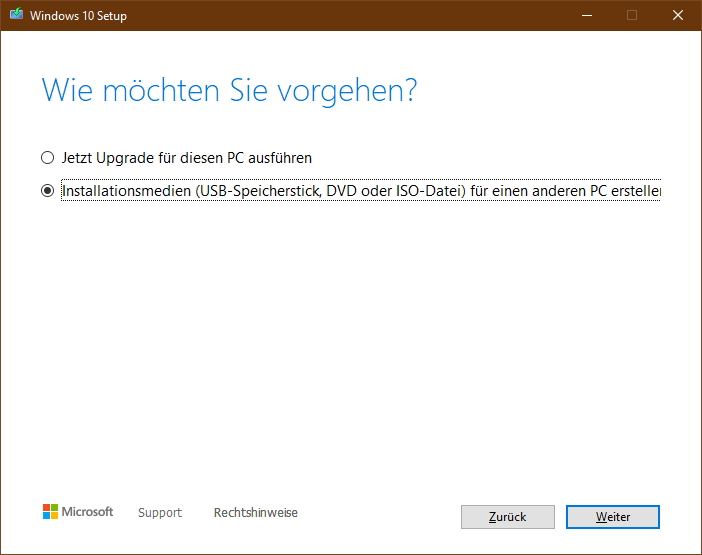Image resolution: width=702 pixels, height=555 pixels.
Task: Click the Microsoft logo
Action: pyautogui.click(x=78, y=512)
